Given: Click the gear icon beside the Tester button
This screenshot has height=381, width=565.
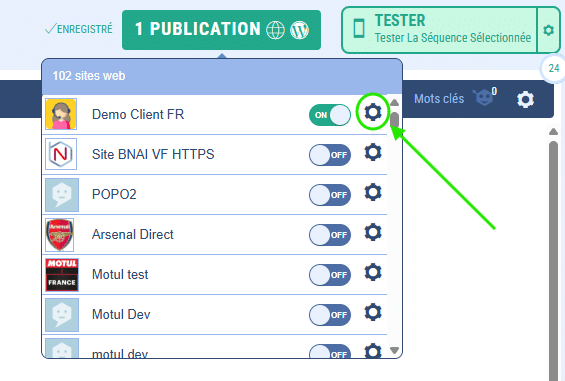Looking at the screenshot, I should (x=548, y=30).
